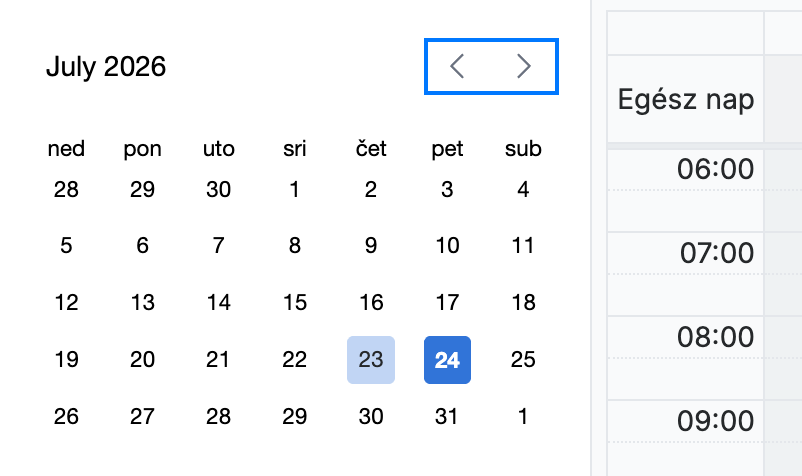Click the 06:00 time slot row
The height and width of the screenshot is (476, 802).
705,190
